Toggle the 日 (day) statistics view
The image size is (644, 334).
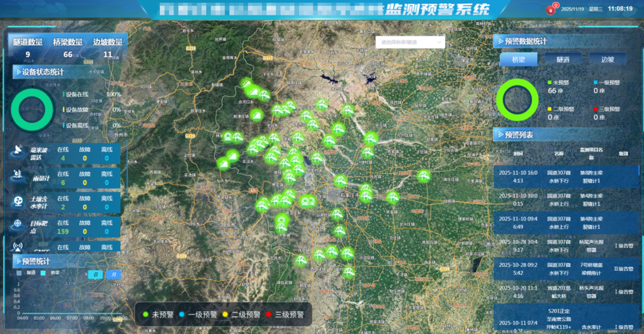(95, 275)
